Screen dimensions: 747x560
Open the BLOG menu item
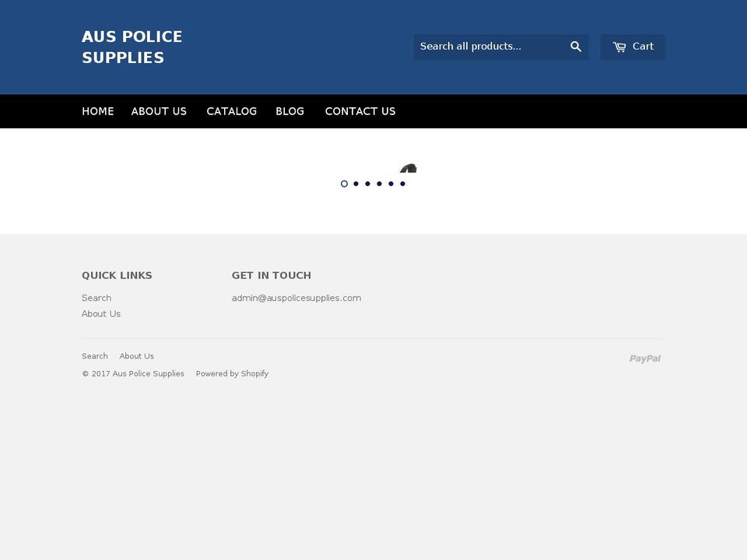click(289, 111)
